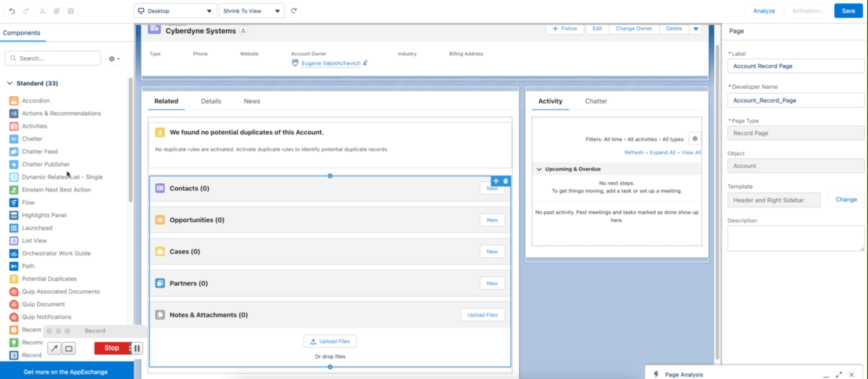Click Follow button on account header
This screenshot has height=379, width=868.
(565, 28)
